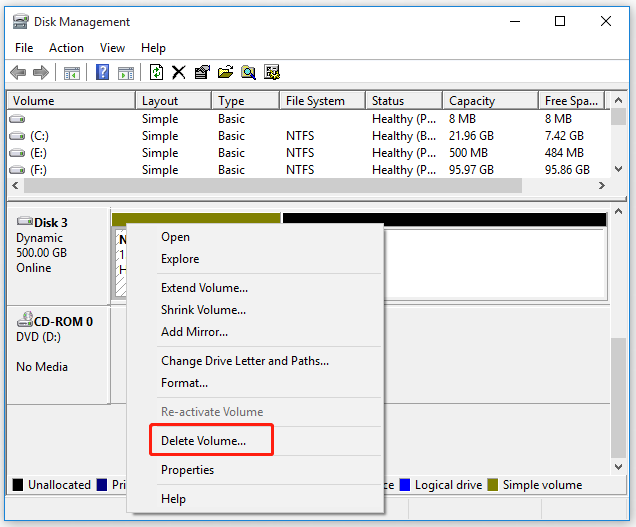Click the Delete X toolbar icon
This screenshot has width=636, height=527.
[178, 73]
